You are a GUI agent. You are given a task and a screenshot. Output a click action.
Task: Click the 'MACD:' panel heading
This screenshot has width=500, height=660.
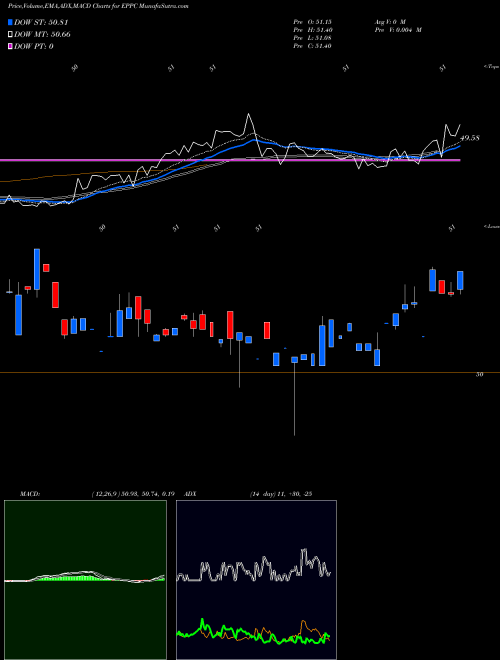tap(30, 494)
